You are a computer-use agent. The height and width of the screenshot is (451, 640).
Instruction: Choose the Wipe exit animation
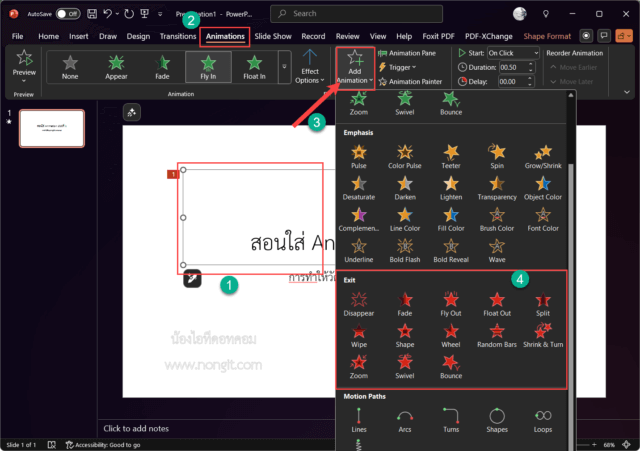click(x=358, y=336)
